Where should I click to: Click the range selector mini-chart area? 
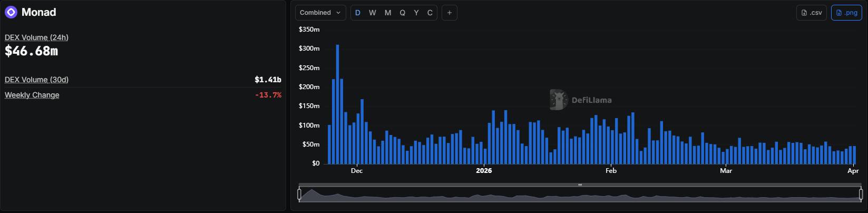coord(580,196)
